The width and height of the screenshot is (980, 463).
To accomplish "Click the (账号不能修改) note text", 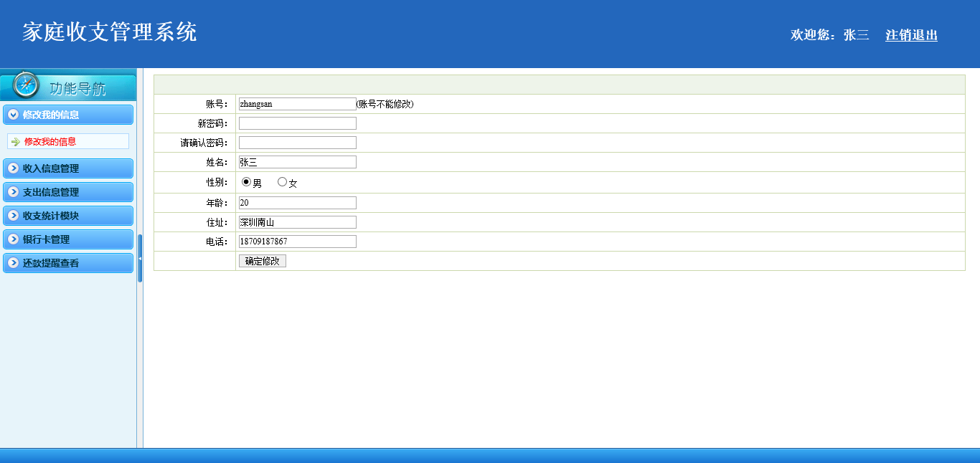I will pyautogui.click(x=385, y=104).
